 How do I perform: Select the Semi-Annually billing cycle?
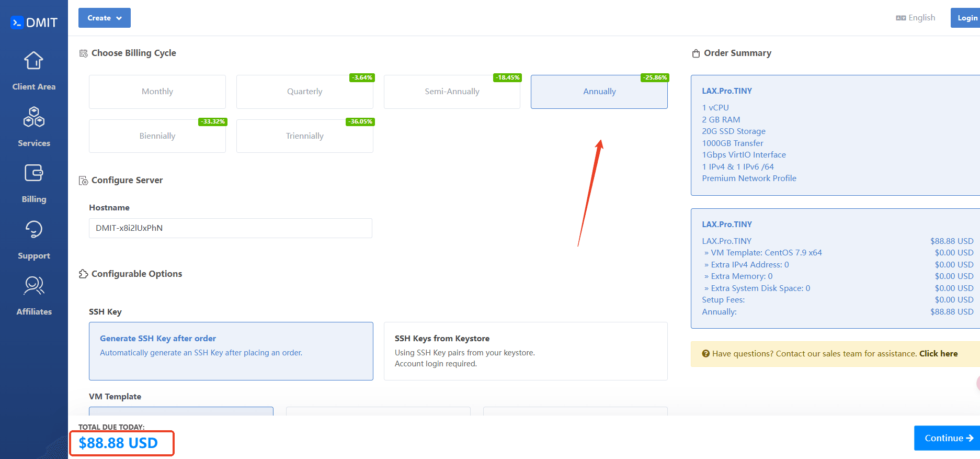pos(452,92)
